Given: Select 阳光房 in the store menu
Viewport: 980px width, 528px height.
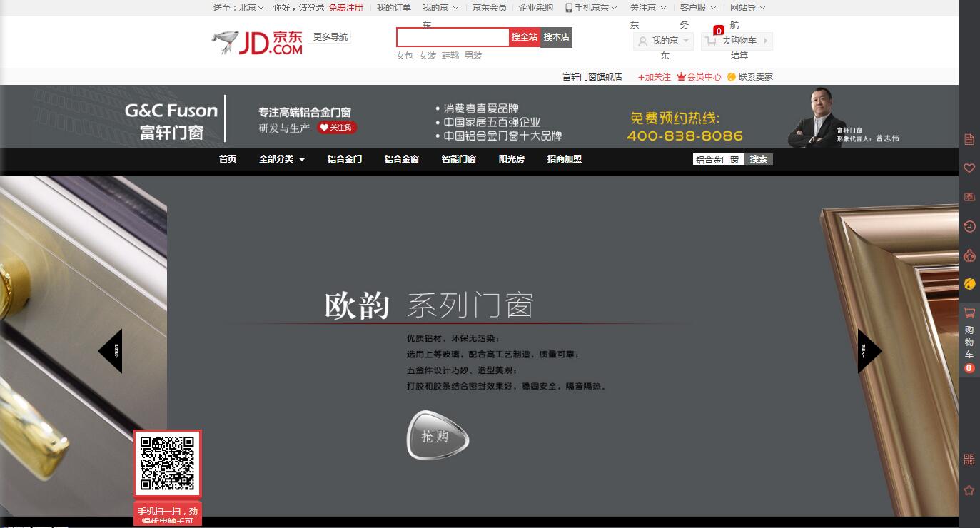Looking at the screenshot, I should pyautogui.click(x=511, y=159).
